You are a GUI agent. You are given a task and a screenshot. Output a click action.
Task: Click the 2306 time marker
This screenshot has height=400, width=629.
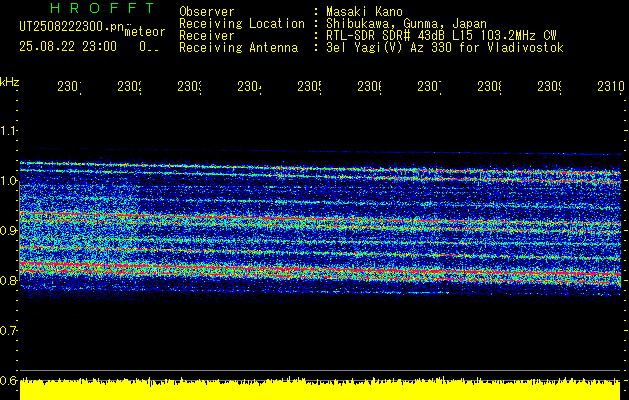coord(369,87)
